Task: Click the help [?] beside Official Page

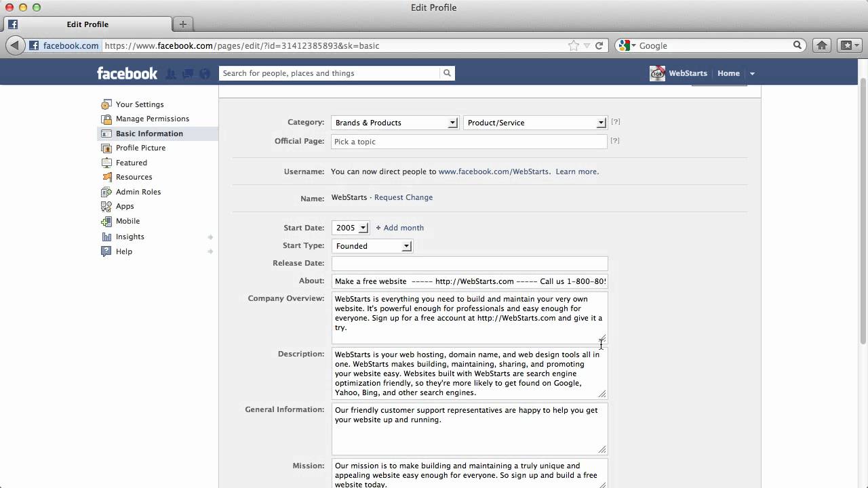Action: click(615, 141)
